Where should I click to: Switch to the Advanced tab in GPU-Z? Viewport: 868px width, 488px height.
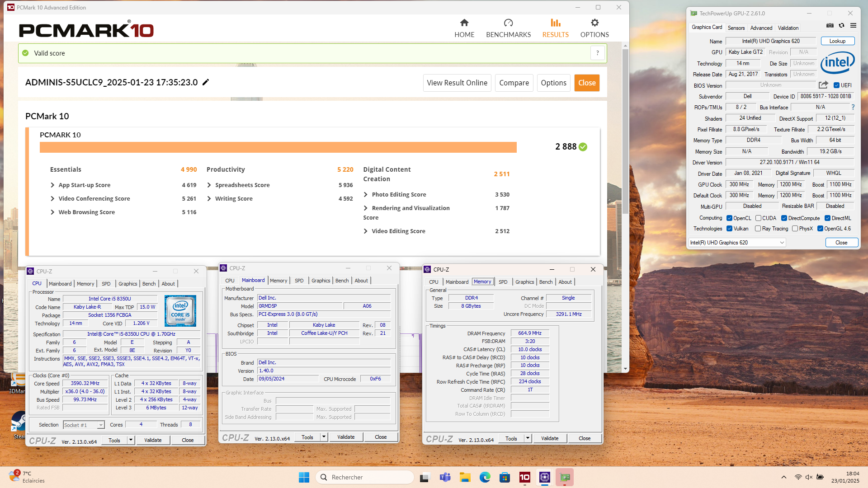tap(761, 28)
